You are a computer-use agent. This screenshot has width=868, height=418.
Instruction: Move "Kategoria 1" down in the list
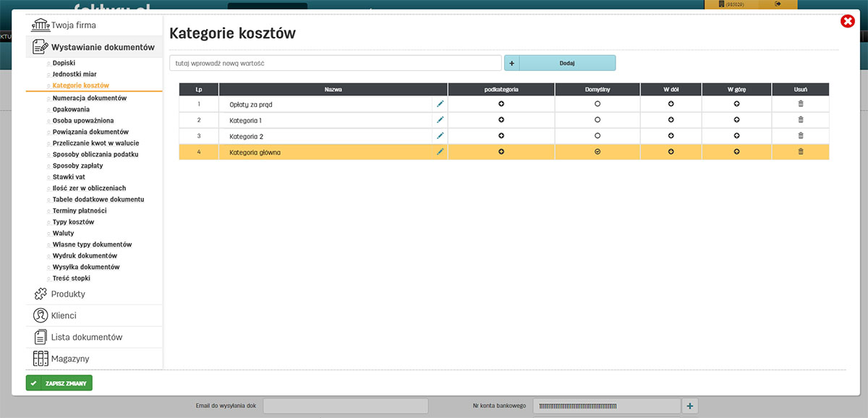pyautogui.click(x=671, y=120)
